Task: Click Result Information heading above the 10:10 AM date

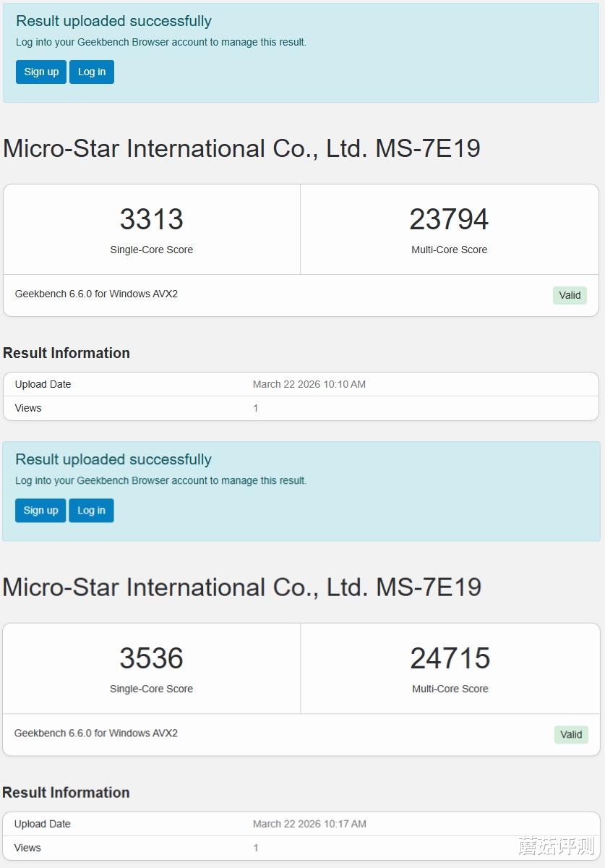Action: (x=66, y=353)
